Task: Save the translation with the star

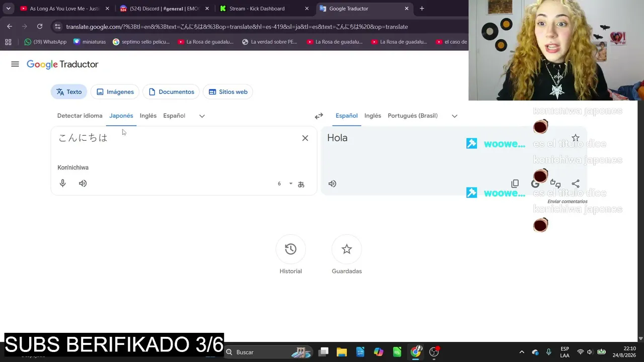Action: 576,138
